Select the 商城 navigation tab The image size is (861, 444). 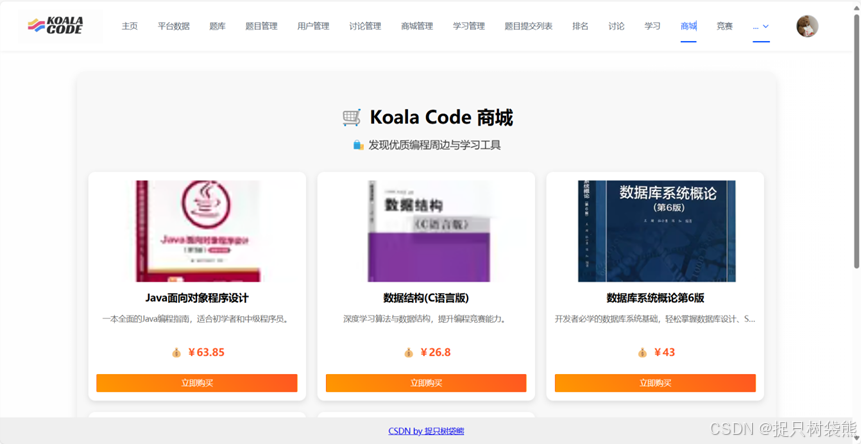(689, 26)
